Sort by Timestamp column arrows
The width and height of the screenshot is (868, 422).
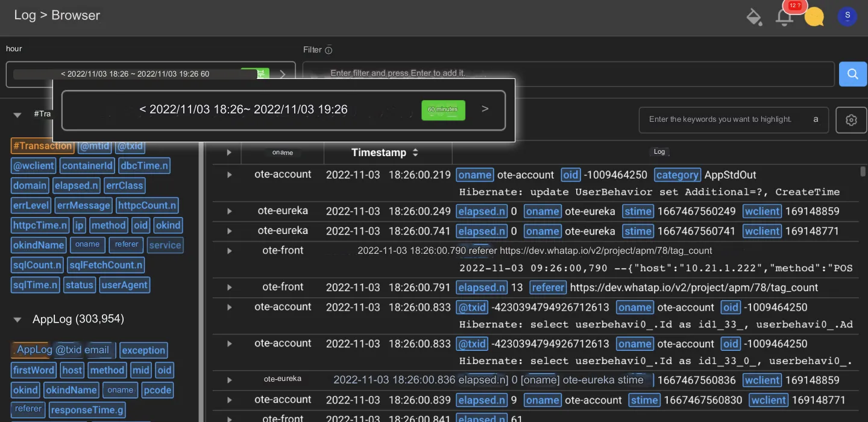coord(415,153)
